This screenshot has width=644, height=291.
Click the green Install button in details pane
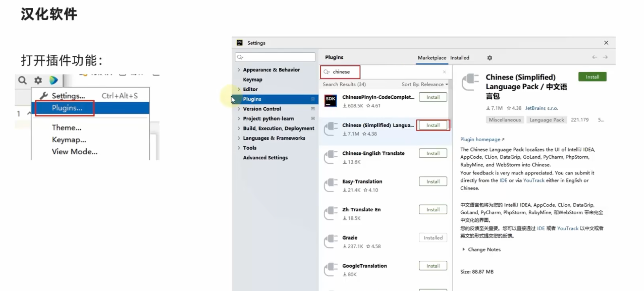pyautogui.click(x=592, y=77)
